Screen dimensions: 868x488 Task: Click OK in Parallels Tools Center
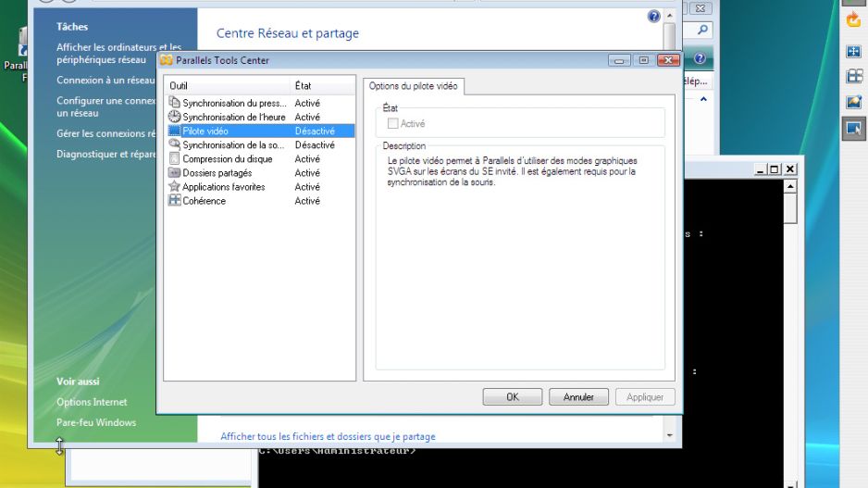pos(513,396)
